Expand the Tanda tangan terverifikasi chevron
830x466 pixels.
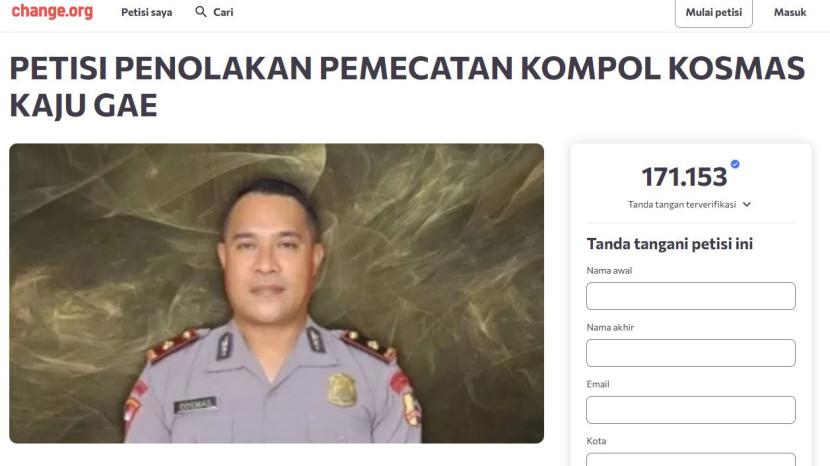pos(746,204)
